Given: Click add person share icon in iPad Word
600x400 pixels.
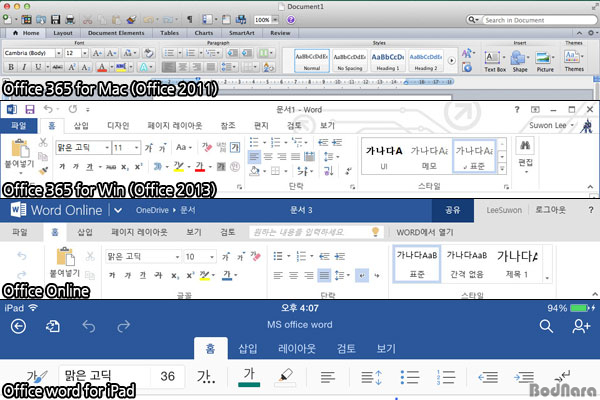Looking at the screenshot, I should [581, 326].
